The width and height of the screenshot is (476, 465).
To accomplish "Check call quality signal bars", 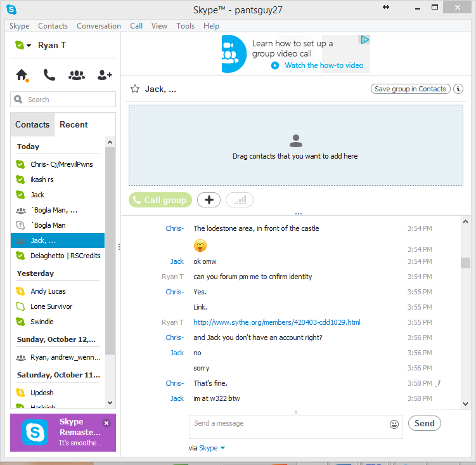I will [240, 200].
